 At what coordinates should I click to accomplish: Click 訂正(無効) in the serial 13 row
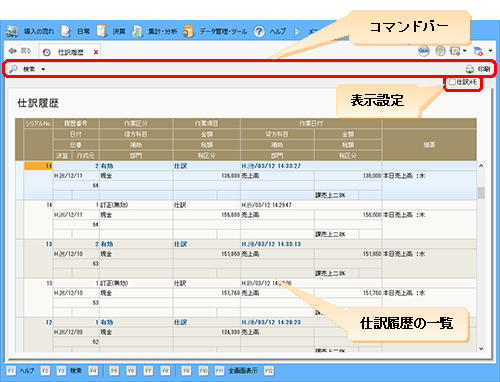tap(114, 283)
